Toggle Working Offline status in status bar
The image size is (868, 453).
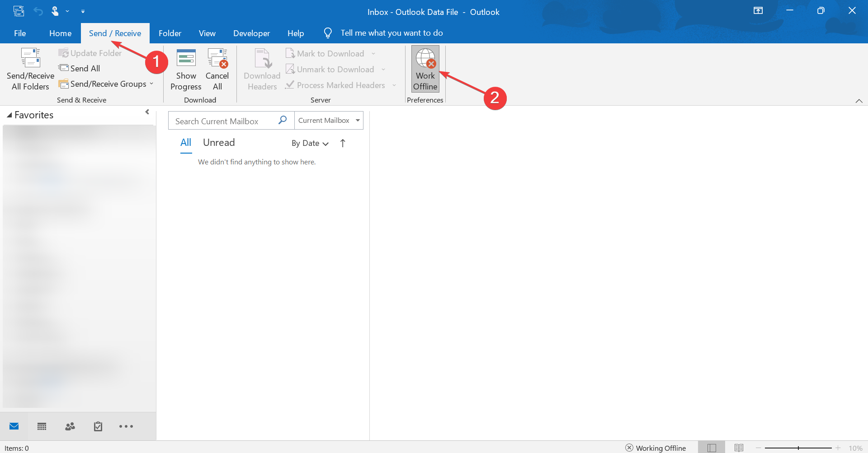click(656, 448)
